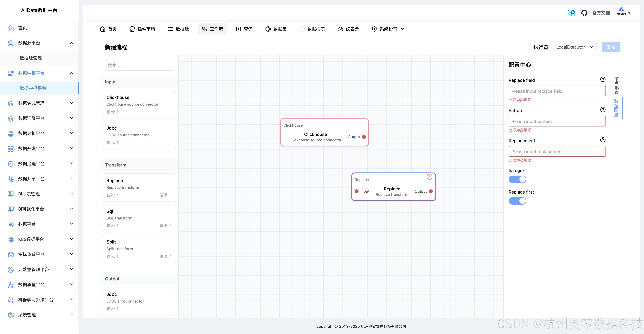644x334 pixels.
Task: Open the 仪表盘 navigation tab
Action: pyautogui.click(x=348, y=29)
